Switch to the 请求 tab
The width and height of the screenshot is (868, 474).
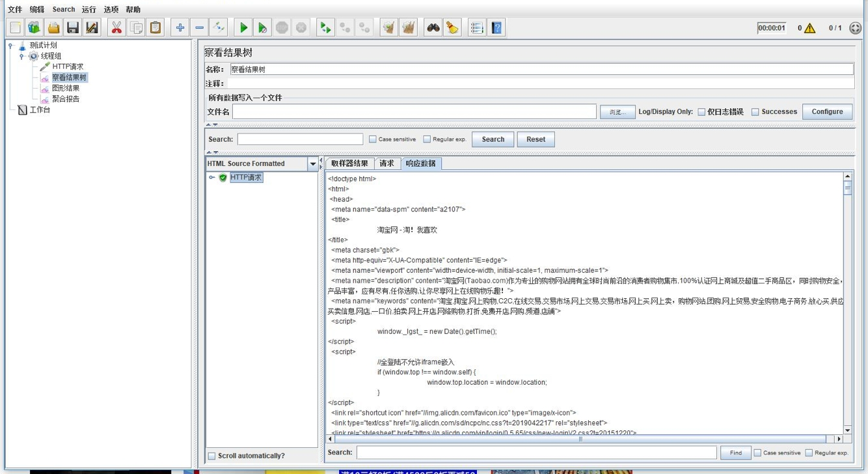tap(387, 163)
